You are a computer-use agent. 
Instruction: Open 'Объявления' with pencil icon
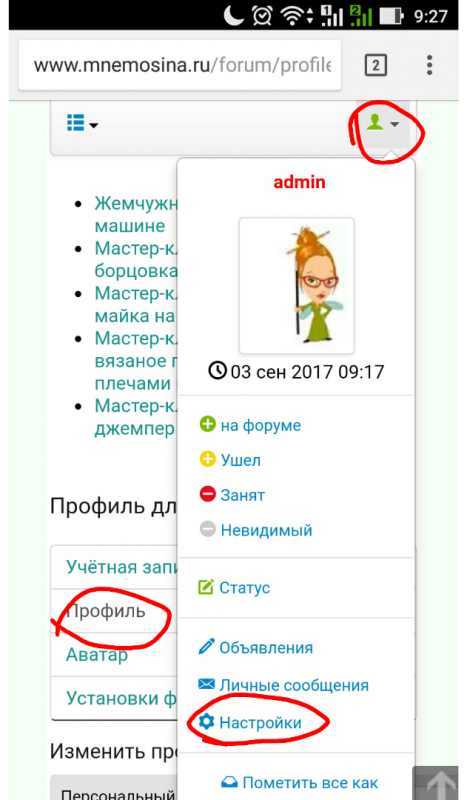(x=255, y=647)
